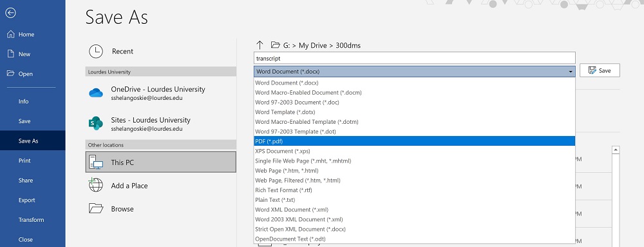Image resolution: width=644 pixels, height=247 pixels.
Task: Select Plain Text (*.txt) option
Action: point(414,200)
